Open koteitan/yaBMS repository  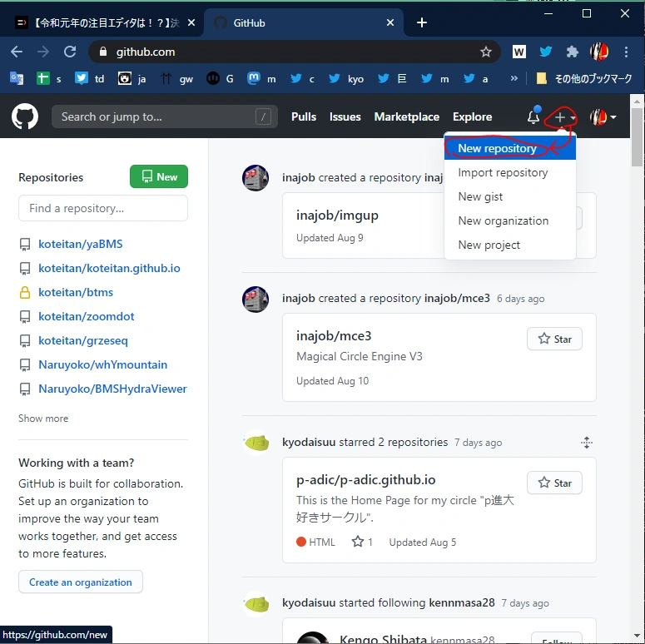(x=80, y=244)
